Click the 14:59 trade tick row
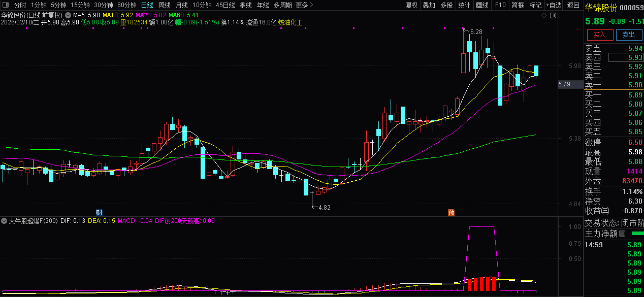 click(614, 245)
